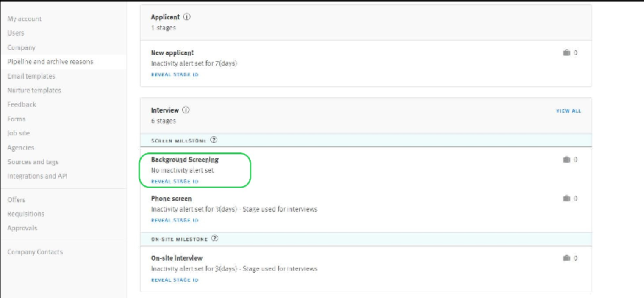Reveal stage ID for On-site interview
The image size is (644, 298).
coord(175,280)
